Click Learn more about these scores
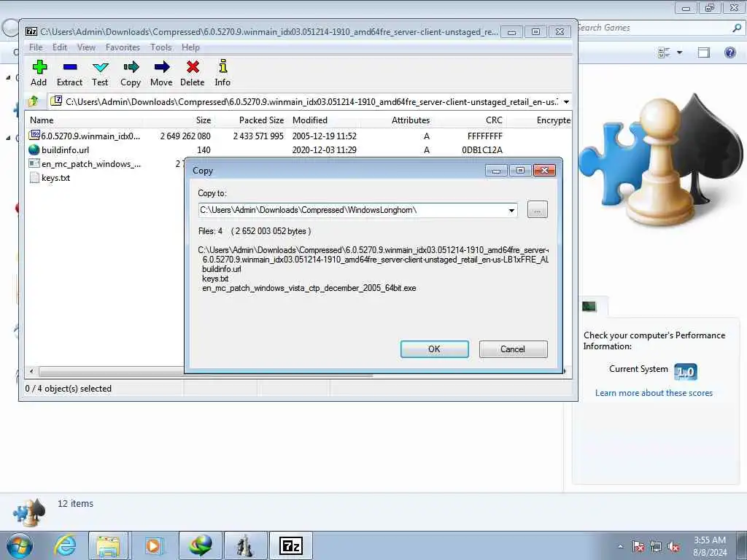The width and height of the screenshot is (747, 560). pyautogui.click(x=654, y=393)
